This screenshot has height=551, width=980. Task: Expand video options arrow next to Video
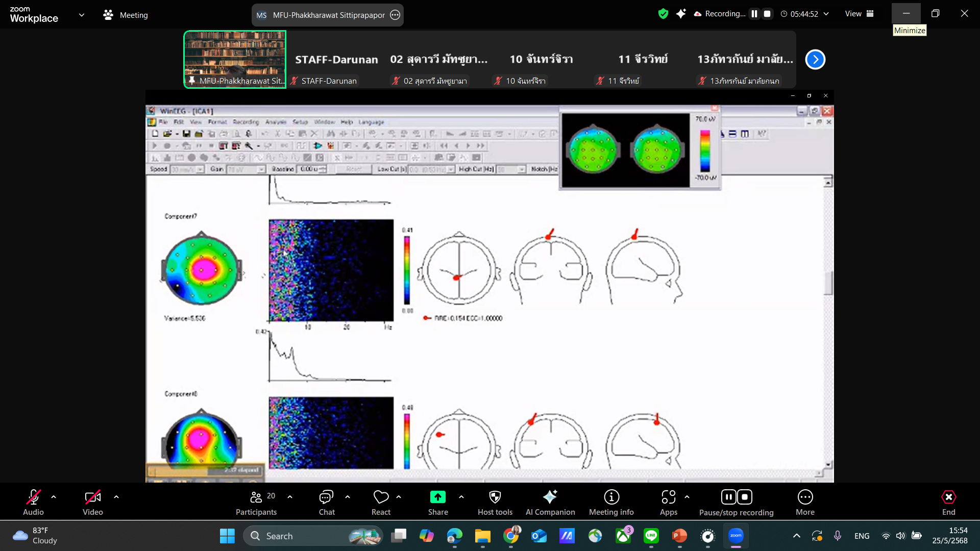click(x=116, y=496)
